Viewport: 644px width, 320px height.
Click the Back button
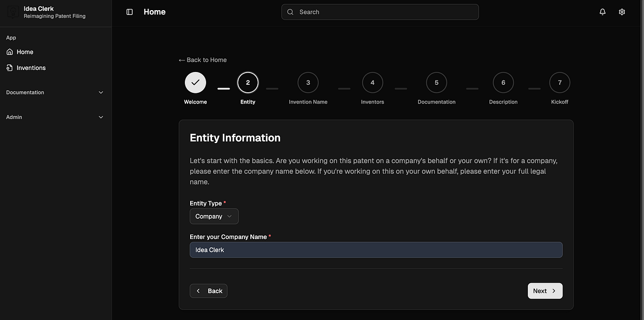[x=208, y=291]
